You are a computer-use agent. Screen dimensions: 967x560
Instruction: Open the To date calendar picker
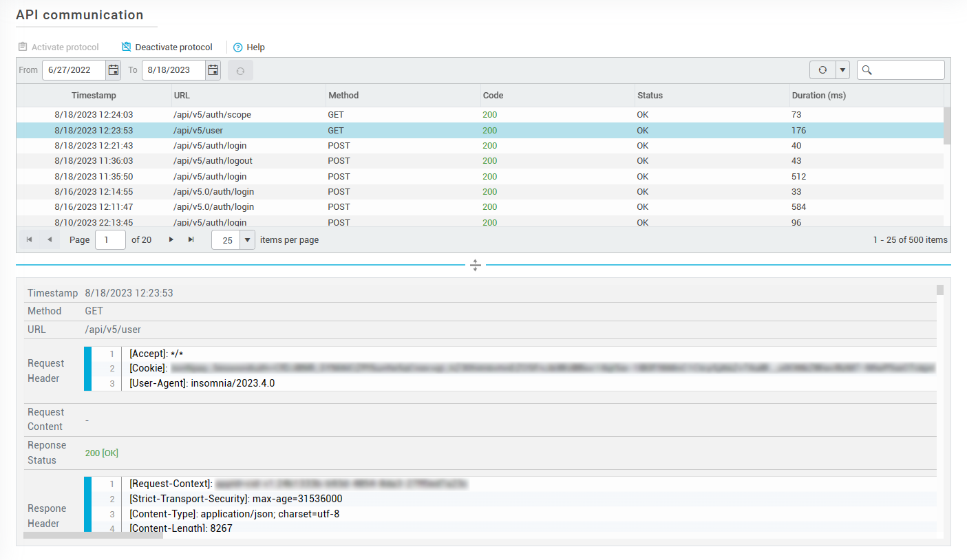[213, 70]
